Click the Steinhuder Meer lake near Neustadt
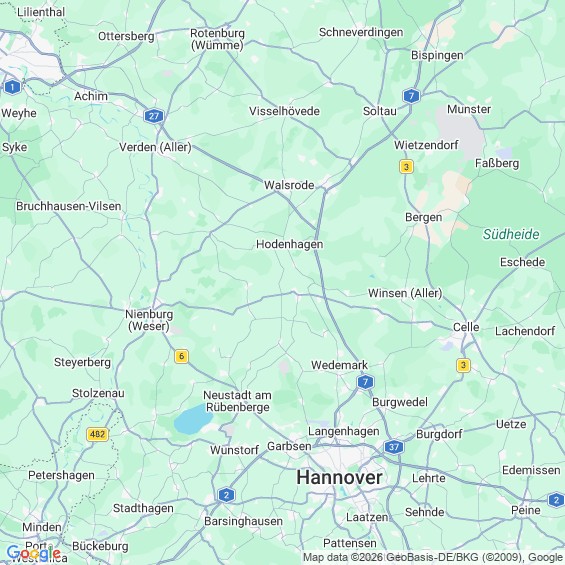This screenshot has width=565, height=565. [x=193, y=419]
